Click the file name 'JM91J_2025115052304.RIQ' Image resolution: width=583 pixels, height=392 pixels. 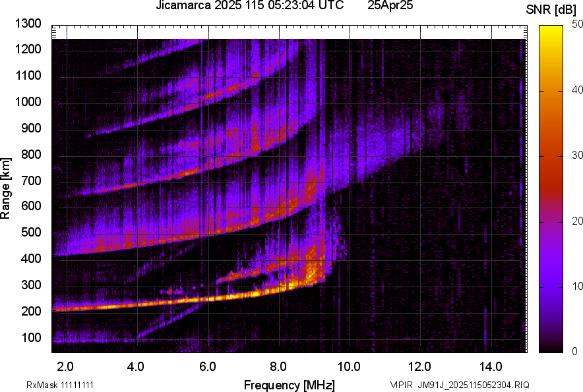(474, 385)
